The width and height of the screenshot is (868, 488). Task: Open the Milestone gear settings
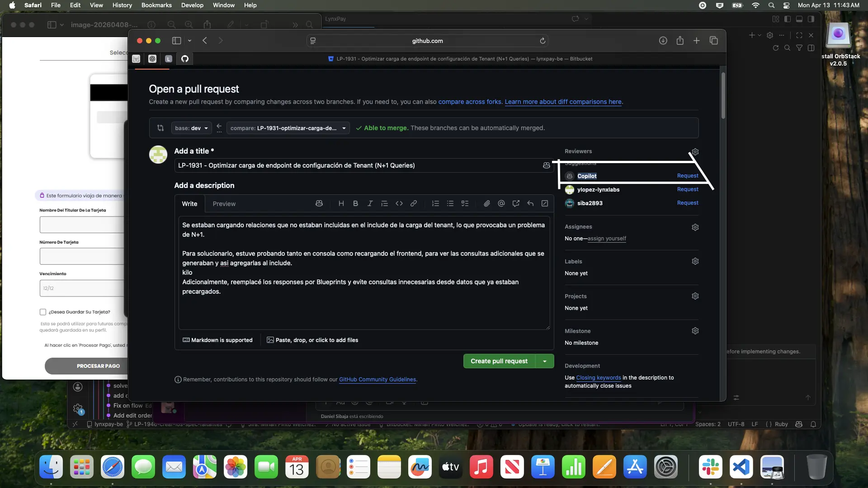[695, 331]
